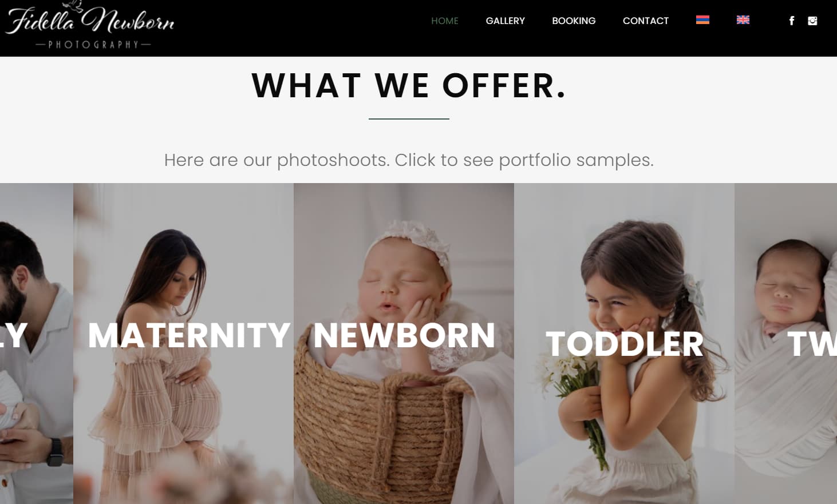Open the GALLERY menu item
837x504 pixels.
pyautogui.click(x=505, y=21)
